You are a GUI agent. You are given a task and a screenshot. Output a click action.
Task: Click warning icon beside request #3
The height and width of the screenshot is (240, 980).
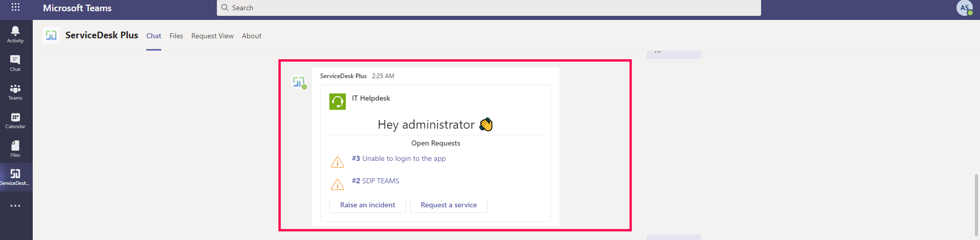pyautogui.click(x=338, y=162)
